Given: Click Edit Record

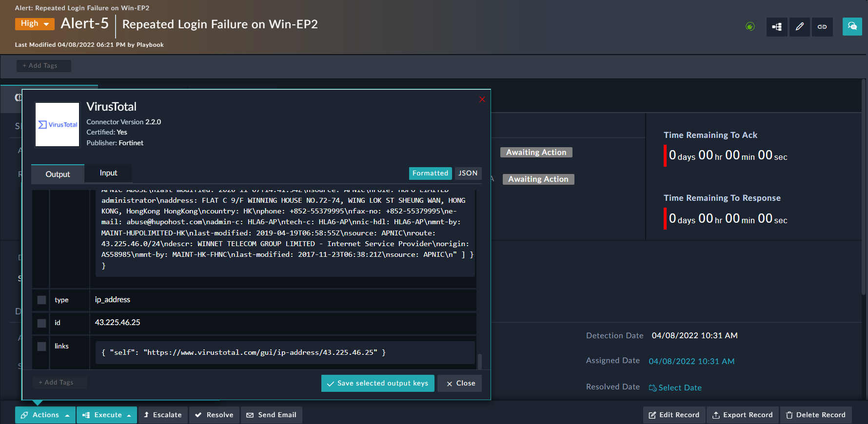Looking at the screenshot, I should tap(674, 415).
